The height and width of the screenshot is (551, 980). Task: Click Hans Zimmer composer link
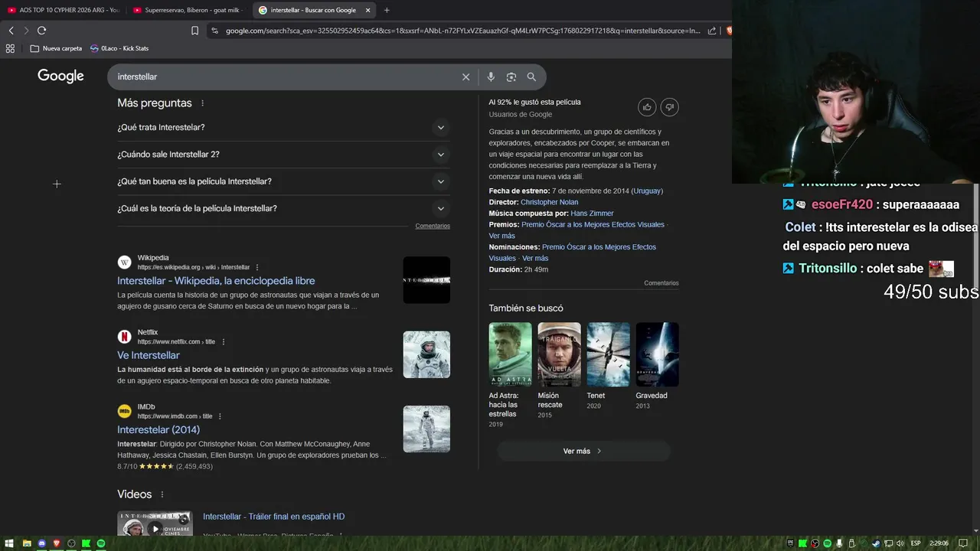pyautogui.click(x=592, y=214)
